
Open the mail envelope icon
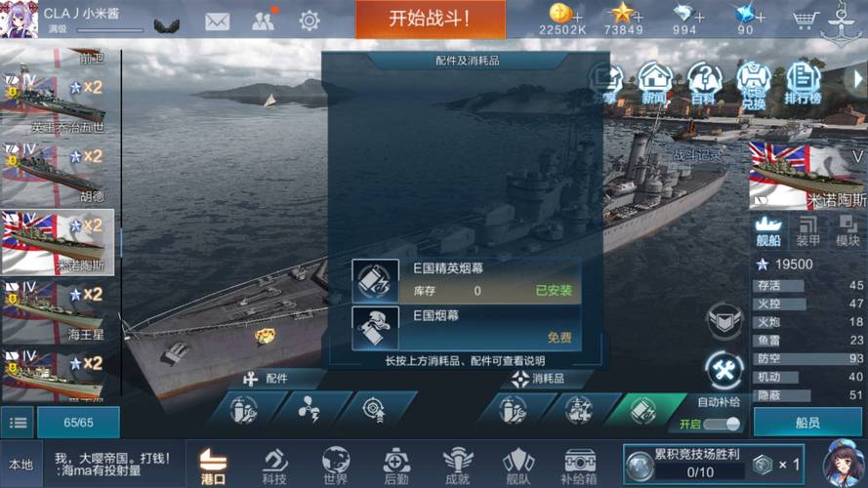pyautogui.click(x=217, y=21)
